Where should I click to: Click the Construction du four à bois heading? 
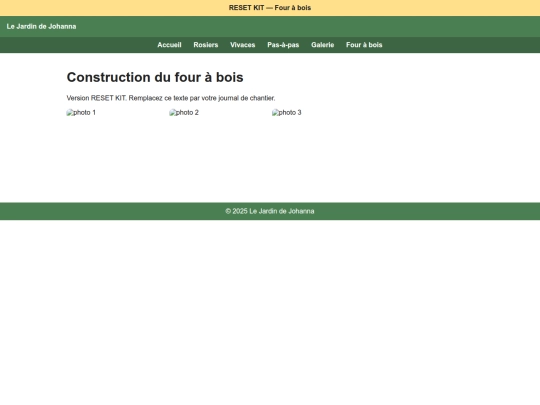[x=155, y=77]
